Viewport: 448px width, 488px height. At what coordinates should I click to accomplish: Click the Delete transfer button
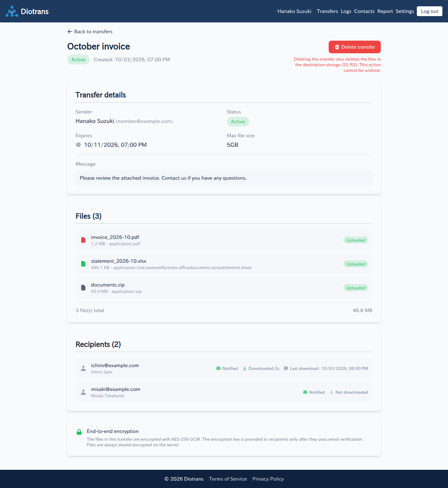point(355,47)
